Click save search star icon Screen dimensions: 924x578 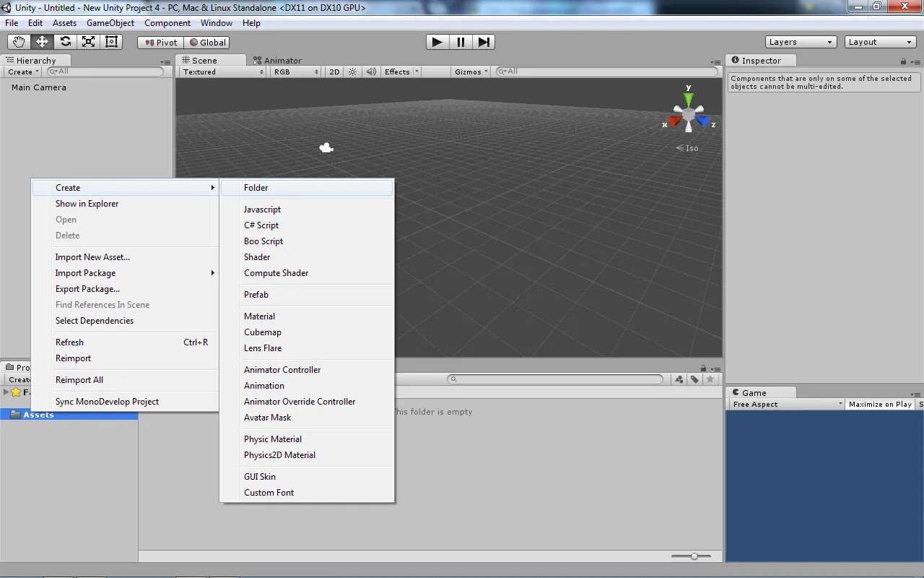(x=710, y=379)
